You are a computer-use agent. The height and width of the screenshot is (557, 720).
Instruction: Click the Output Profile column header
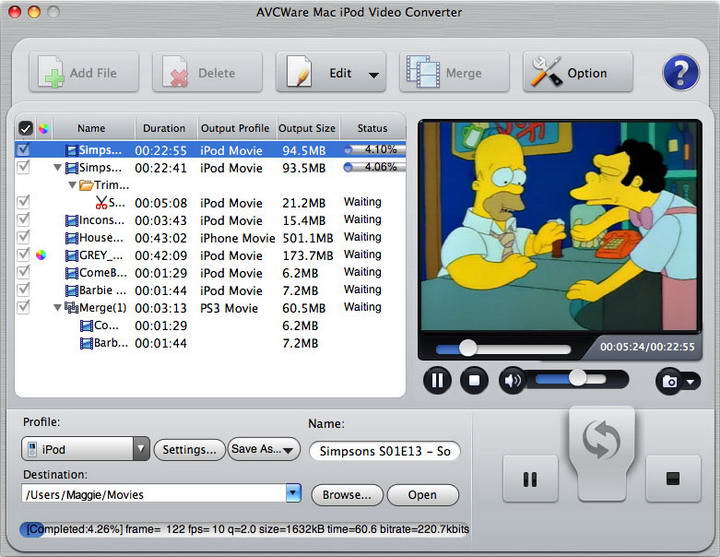click(x=235, y=128)
